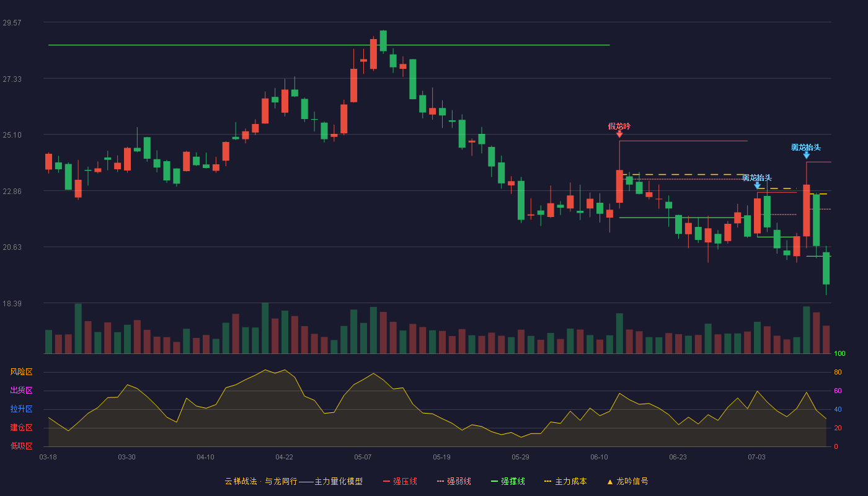Click the 27.33 price axis label
868x496 pixels.
pos(12,79)
